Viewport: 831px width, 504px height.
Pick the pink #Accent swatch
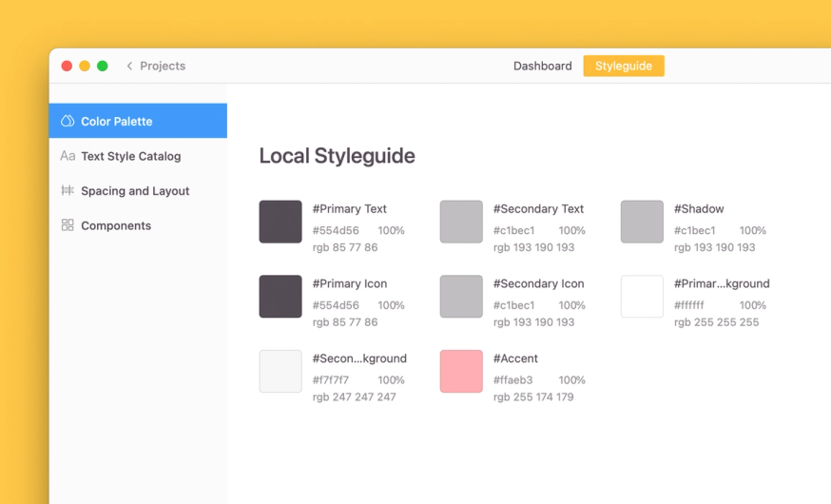pyautogui.click(x=461, y=371)
